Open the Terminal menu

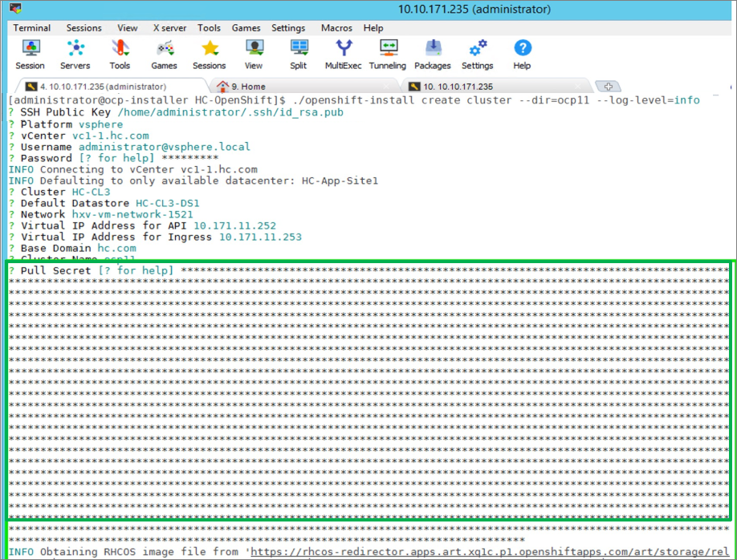point(31,27)
